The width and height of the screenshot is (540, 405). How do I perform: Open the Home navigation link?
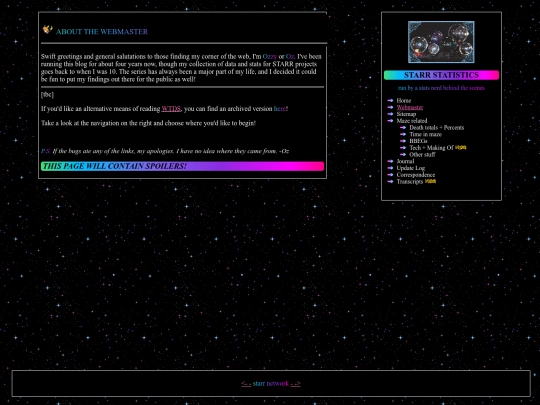point(404,101)
